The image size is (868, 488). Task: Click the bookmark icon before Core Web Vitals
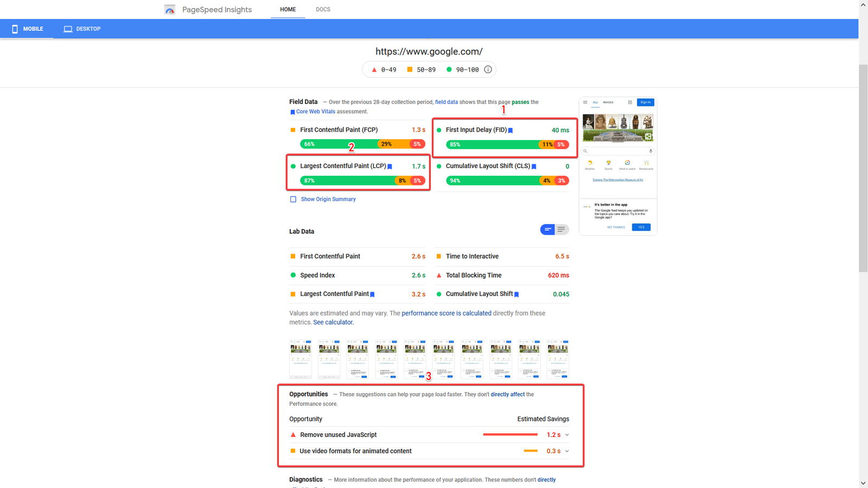(x=292, y=112)
